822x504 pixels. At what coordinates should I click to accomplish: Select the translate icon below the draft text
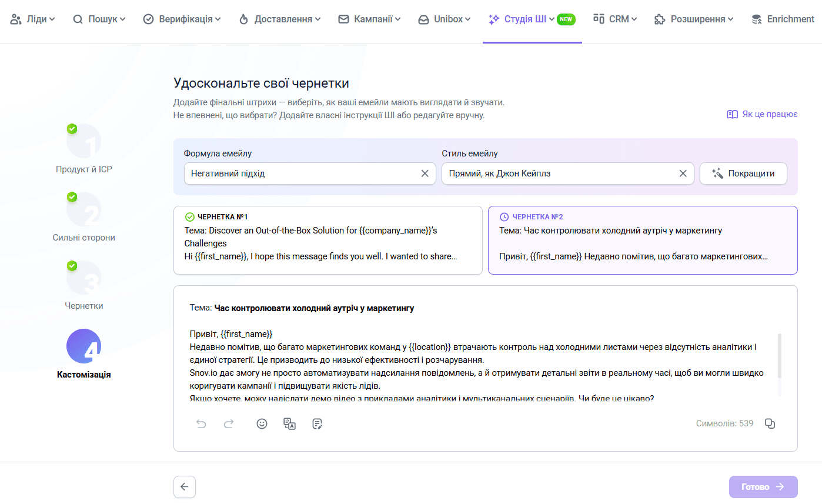(289, 423)
